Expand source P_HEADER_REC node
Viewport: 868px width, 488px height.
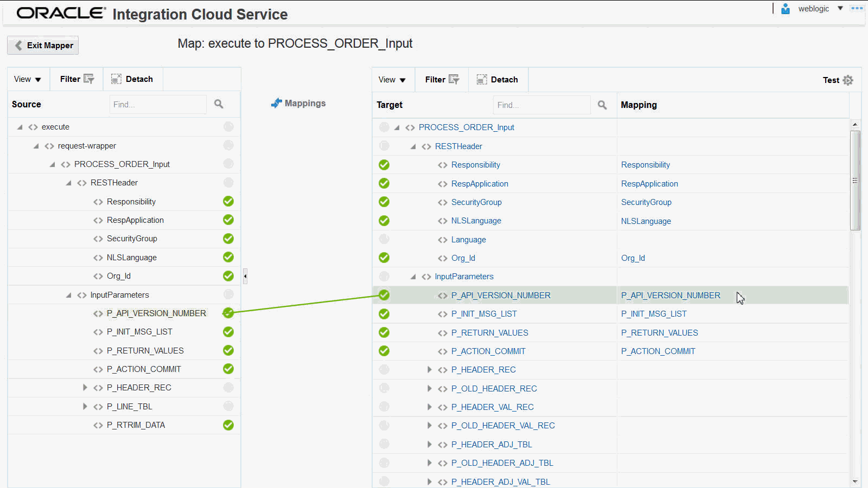85,388
